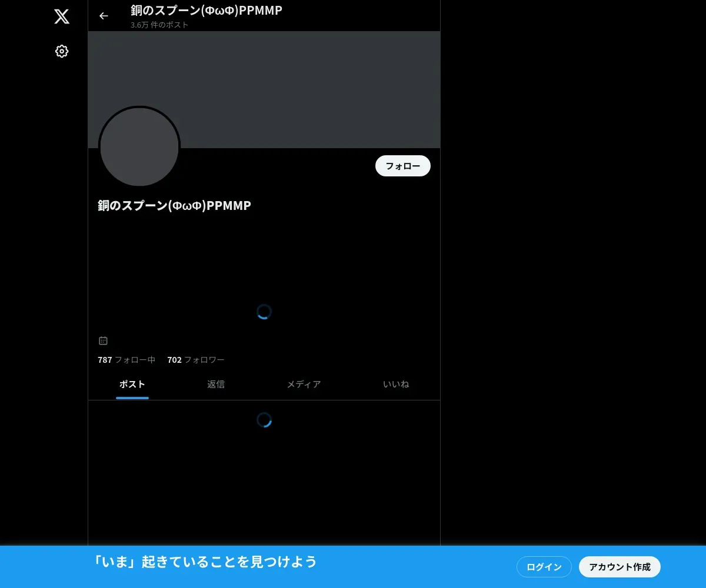Click the profile name 銅のスプーン(ΦωΦ)PPMMP below avatar

point(175,205)
